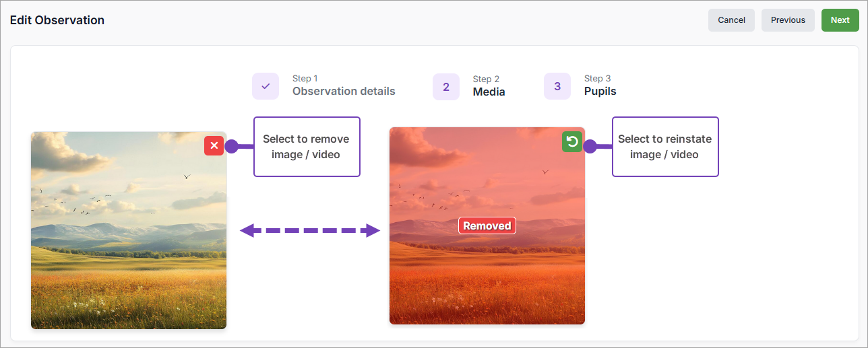Viewport: 868px width, 348px height.
Task: Click the red X remove image icon
Action: tap(214, 145)
